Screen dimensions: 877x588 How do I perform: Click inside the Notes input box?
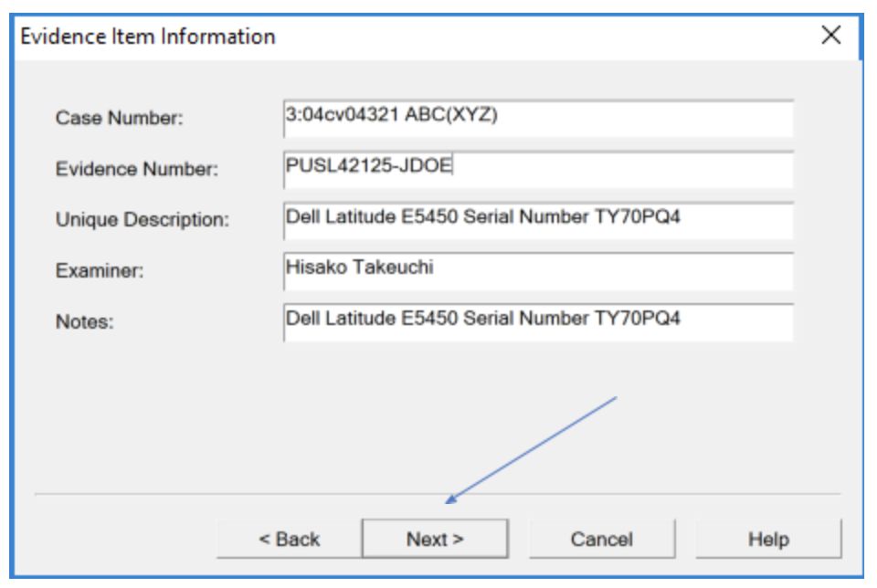pyautogui.click(x=539, y=322)
